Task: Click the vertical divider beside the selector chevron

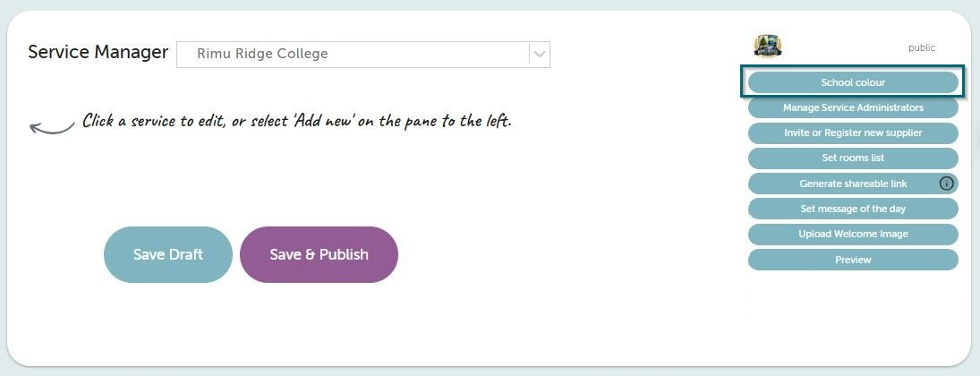Action: tap(529, 55)
